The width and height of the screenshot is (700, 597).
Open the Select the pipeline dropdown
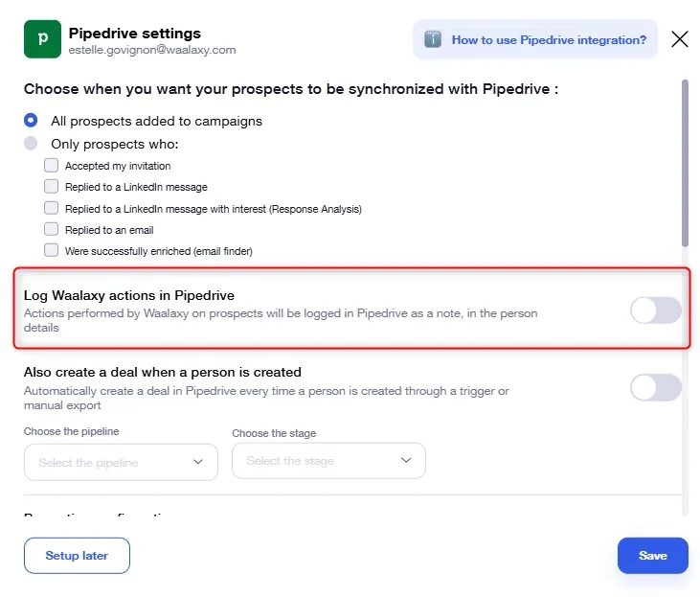click(x=121, y=462)
